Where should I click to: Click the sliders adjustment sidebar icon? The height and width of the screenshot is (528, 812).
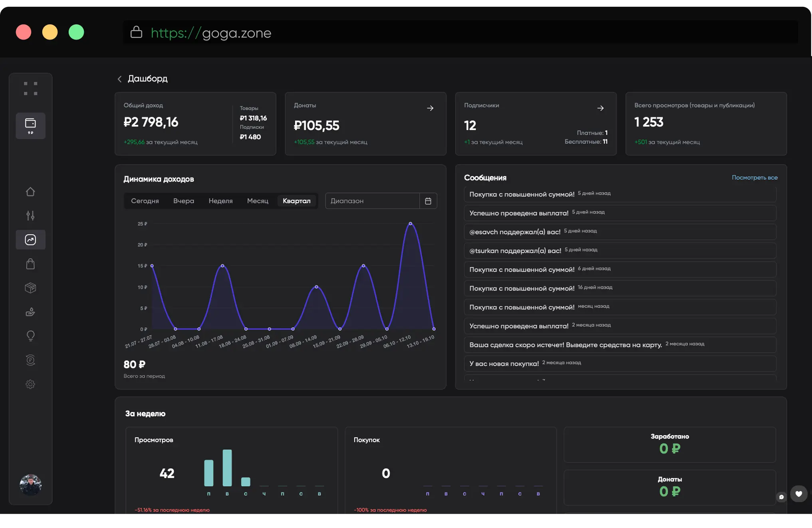tap(30, 216)
